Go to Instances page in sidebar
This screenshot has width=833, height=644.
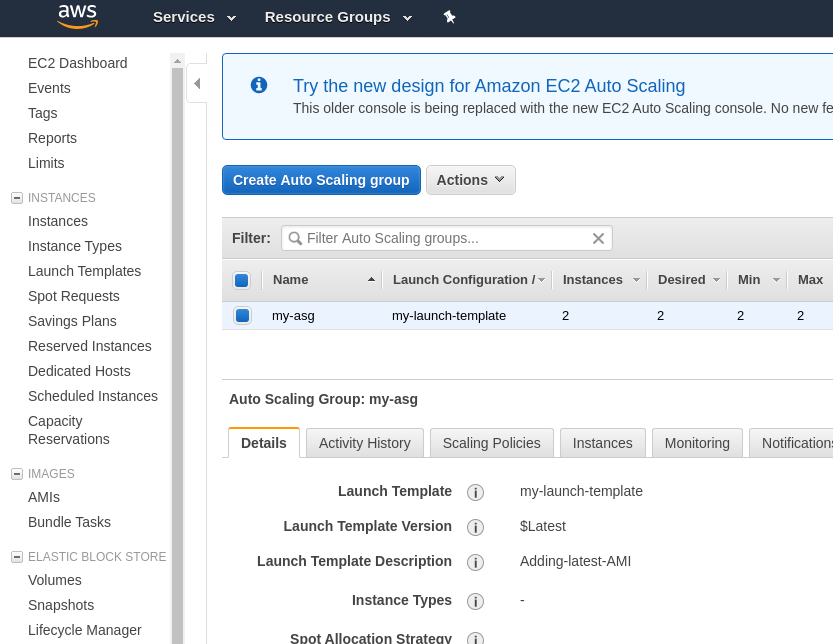point(58,221)
